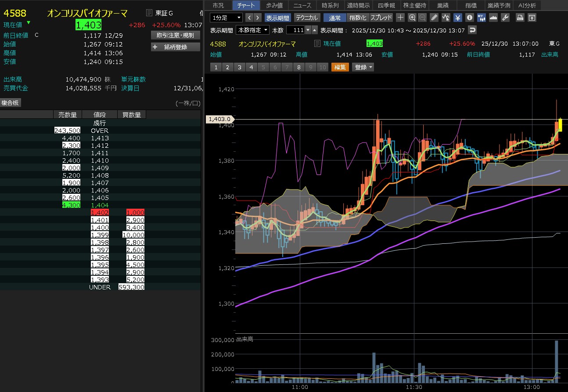Switch to the 歩み値 tab
This screenshot has height=392, width=568.
[275, 5]
